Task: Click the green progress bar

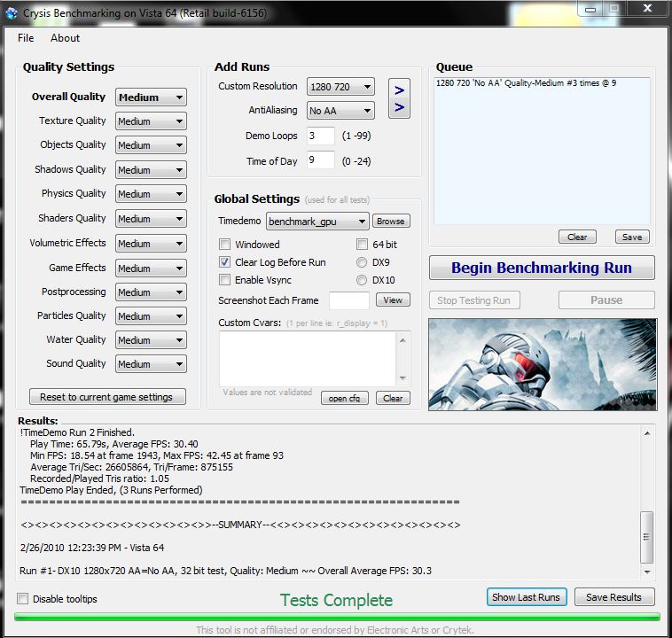Action: click(337, 617)
